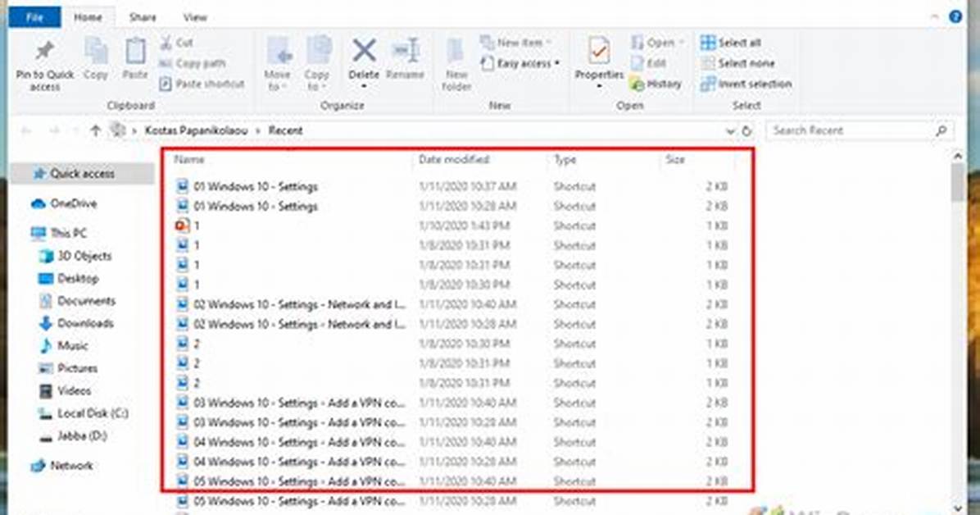Click the Delete X icon
Viewport: 980px width, 515px height.
pyautogui.click(x=364, y=51)
